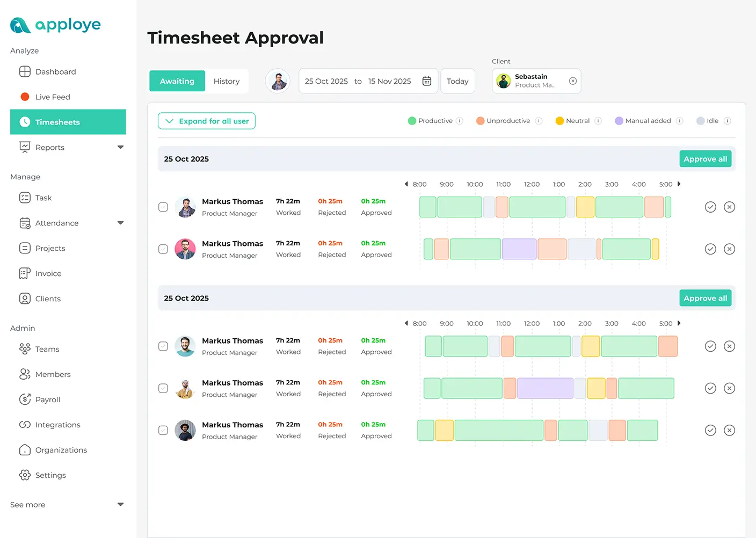The height and width of the screenshot is (538, 756).
Task: Open Payroll from the Admin section
Action: click(47, 399)
